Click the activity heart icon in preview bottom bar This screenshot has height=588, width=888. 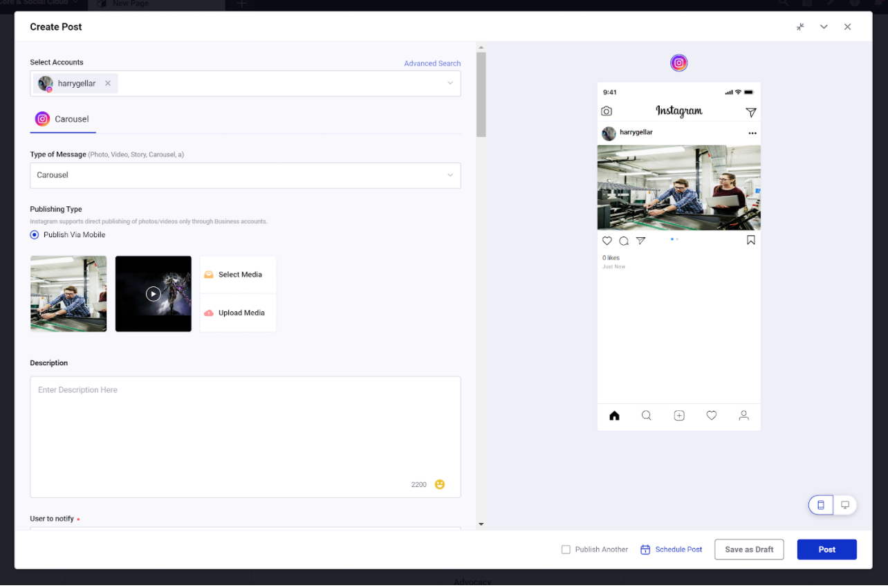click(x=712, y=416)
